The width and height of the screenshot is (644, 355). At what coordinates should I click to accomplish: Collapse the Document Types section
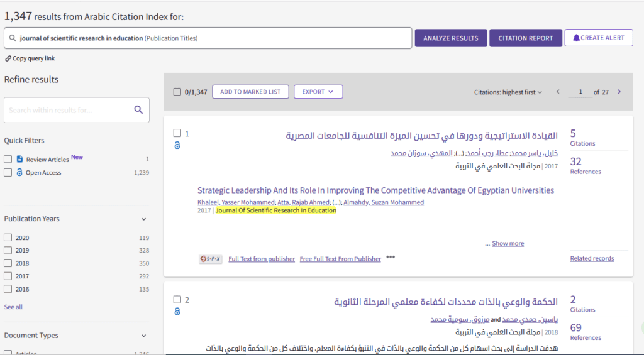click(x=143, y=336)
